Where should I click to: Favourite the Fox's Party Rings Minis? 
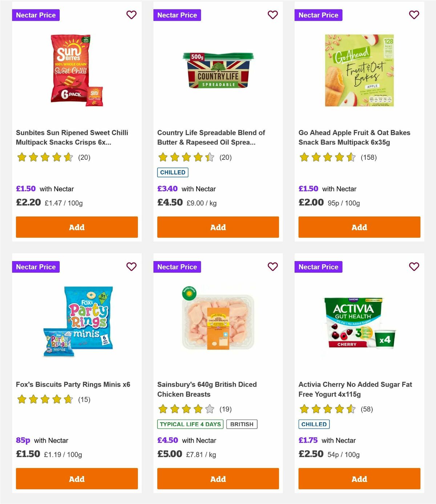tap(132, 267)
